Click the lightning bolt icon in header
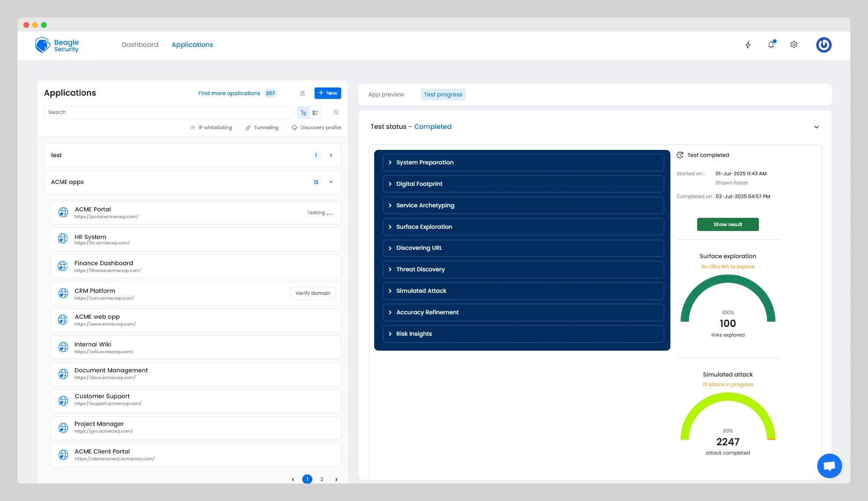This screenshot has height=501, width=868. pos(748,45)
